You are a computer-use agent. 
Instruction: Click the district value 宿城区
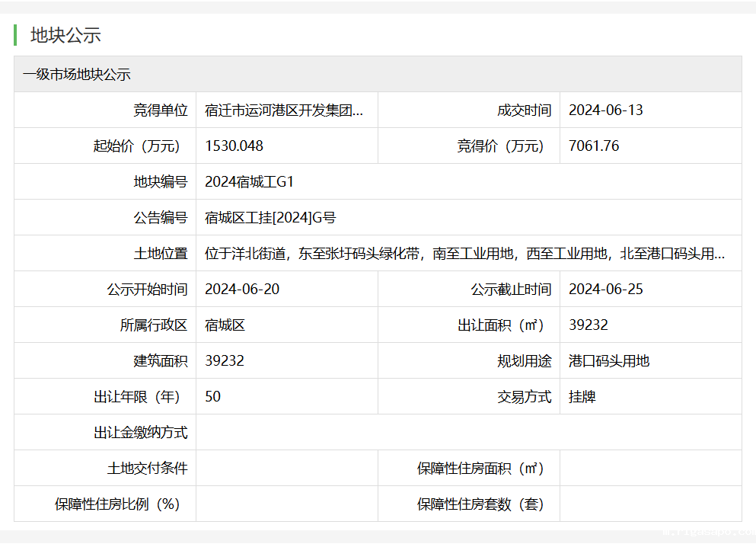point(225,325)
